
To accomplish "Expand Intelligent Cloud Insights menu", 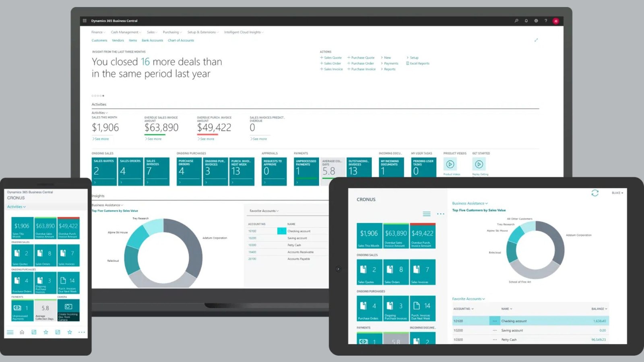I will point(244,32).
